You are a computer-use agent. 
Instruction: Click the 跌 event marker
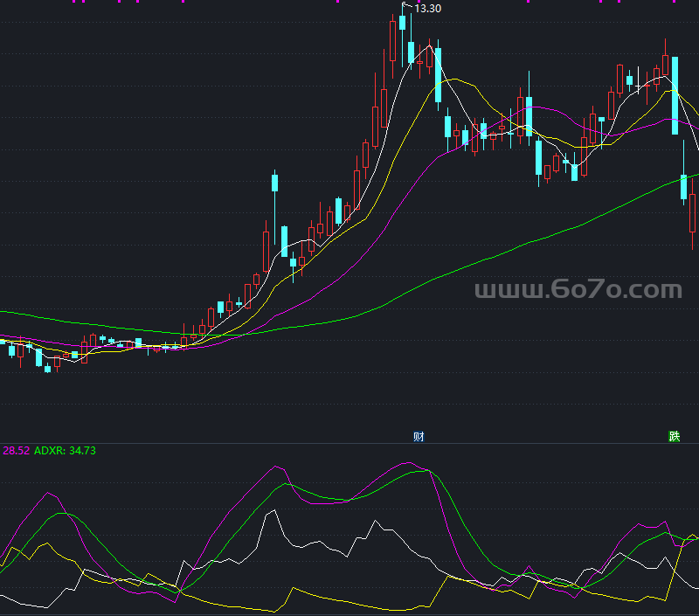674,436
